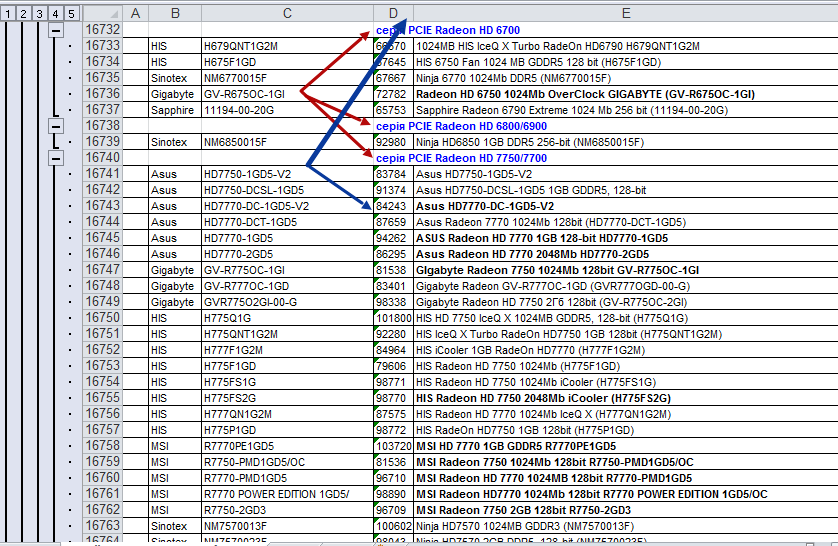Click 'Radeon HD 6750 1024Mb OverClock GIGABYTE' cell

(626, 94)
